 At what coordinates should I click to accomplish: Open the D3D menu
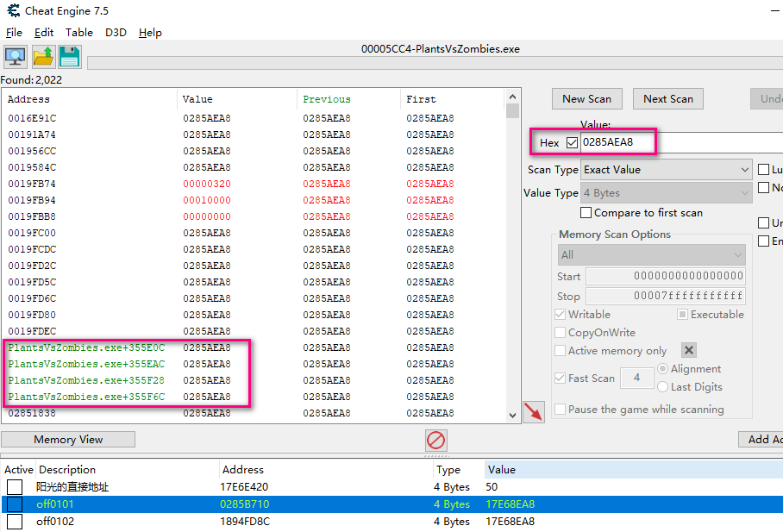tap(116, 33)
